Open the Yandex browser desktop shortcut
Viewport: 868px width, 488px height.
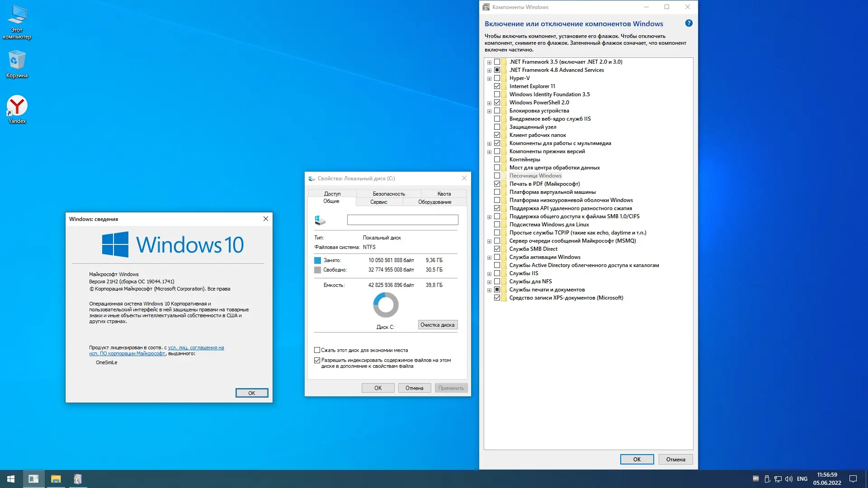pos(17,108)
